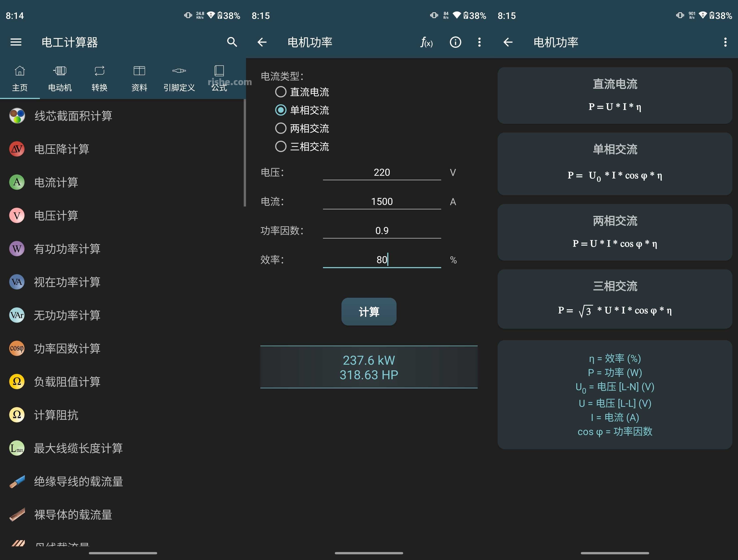Tap the insulated wire ampacity icon
The height and width of the screenshot is (560, 738).
coord(17,481)
